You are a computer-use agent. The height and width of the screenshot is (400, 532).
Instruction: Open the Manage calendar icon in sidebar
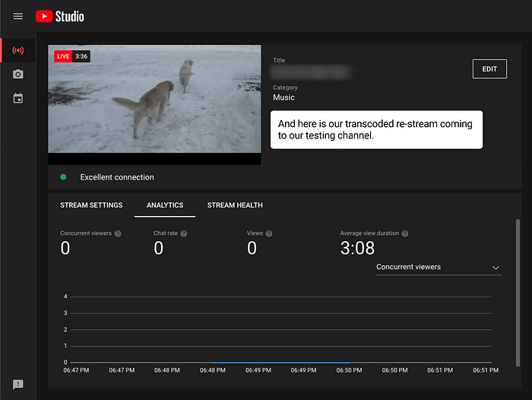18,98
